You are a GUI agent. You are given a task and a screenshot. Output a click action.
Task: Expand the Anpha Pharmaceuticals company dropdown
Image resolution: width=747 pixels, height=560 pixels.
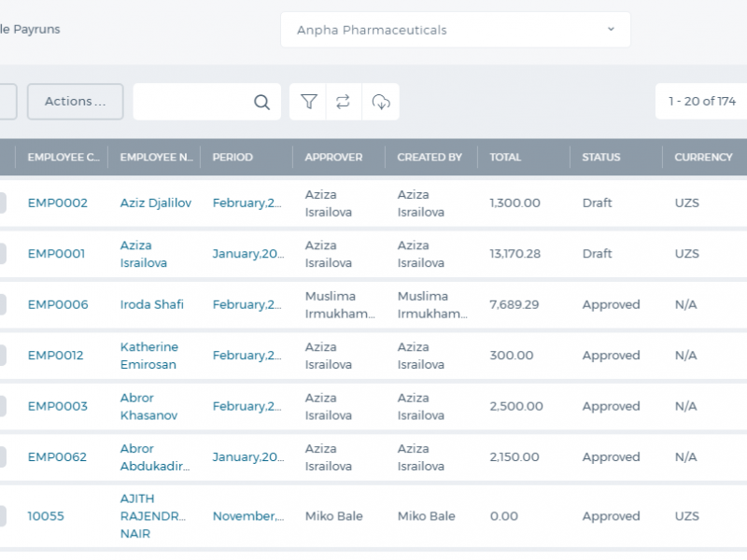click(x=456, y=30)
